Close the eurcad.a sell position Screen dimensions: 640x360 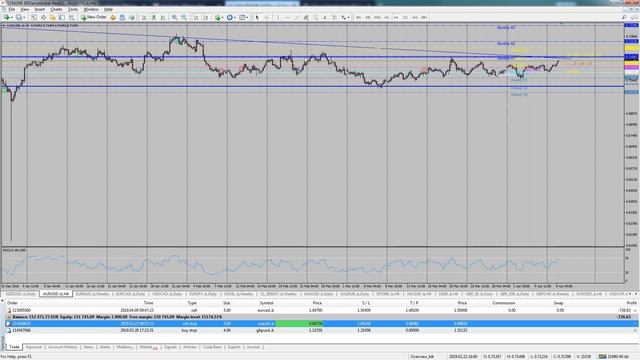[635, 311]
